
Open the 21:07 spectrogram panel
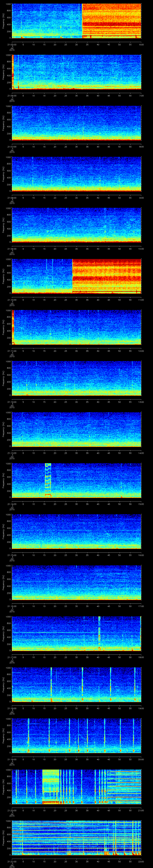tap(76, 123)
